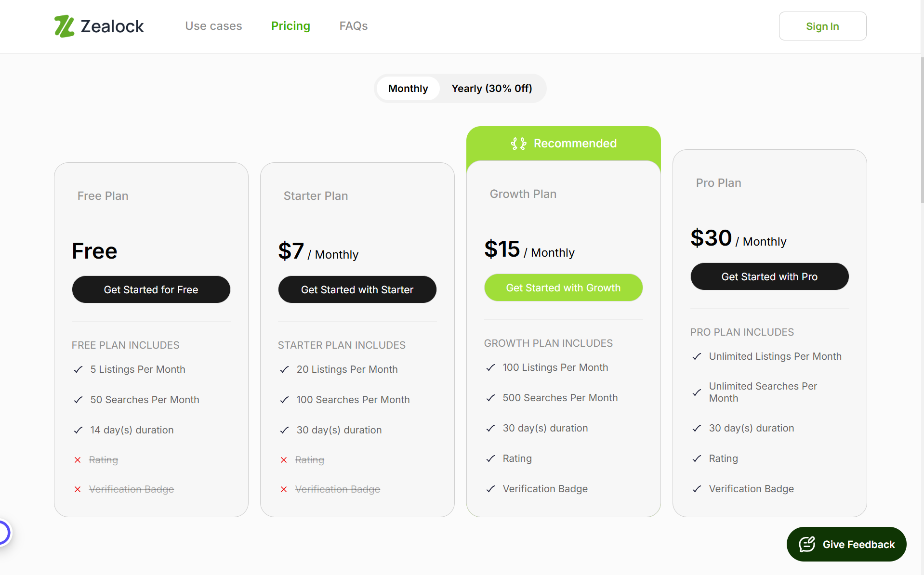Click checkmark next to 100 Listings Per Month
The image size is (924, 575).
tap(490, 367)
